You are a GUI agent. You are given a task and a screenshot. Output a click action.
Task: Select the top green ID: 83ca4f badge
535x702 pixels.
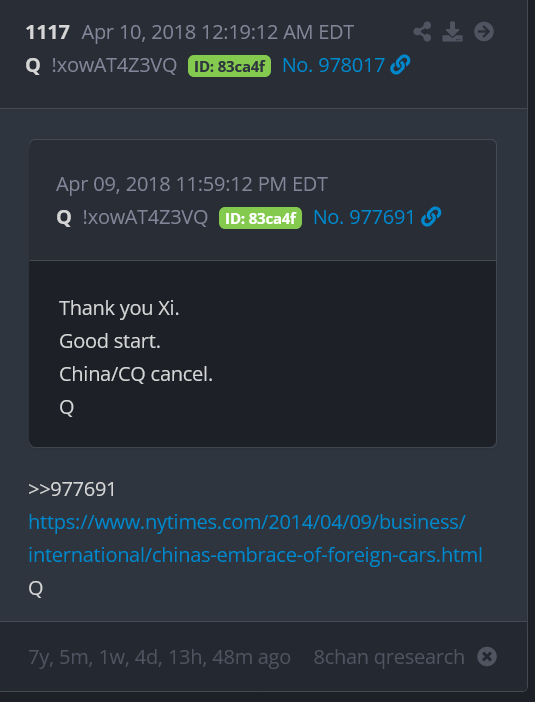click(x=229, y=66)
